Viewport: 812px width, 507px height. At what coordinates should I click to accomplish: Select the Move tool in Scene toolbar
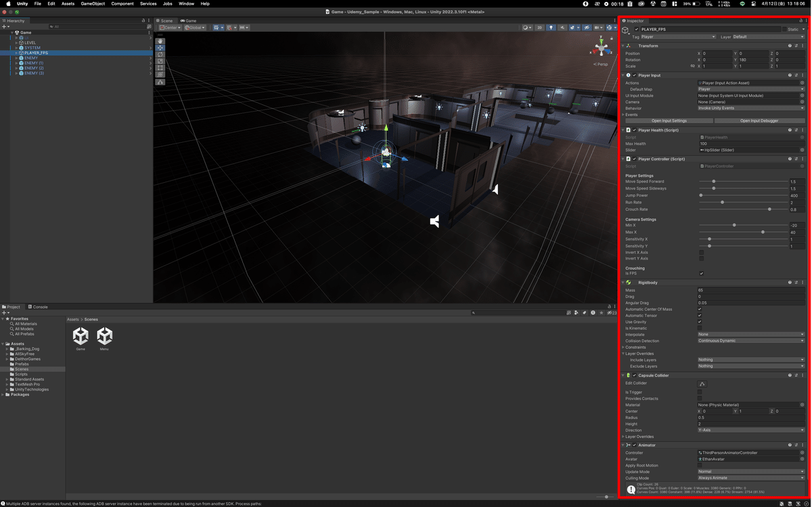(x=160, y=47)
